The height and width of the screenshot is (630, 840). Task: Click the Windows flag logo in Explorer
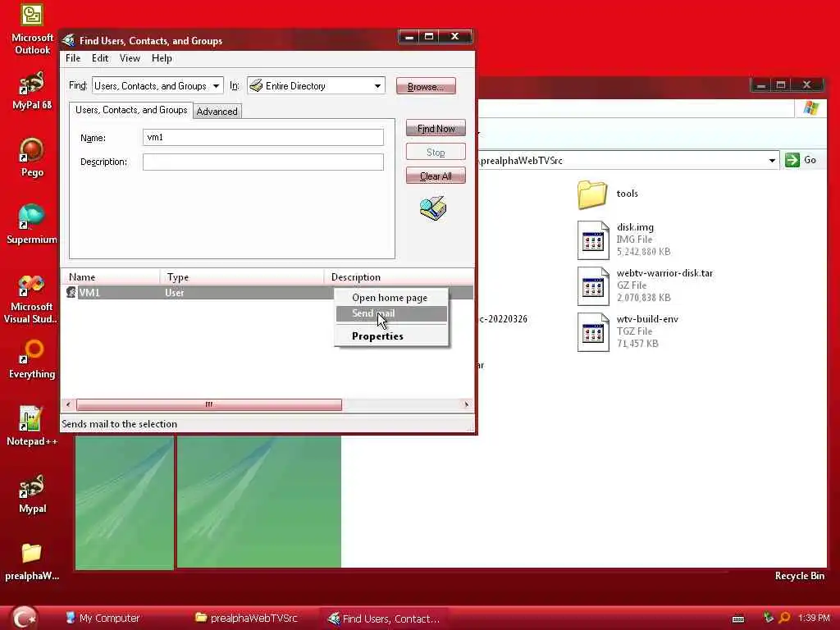click(811, 108)
